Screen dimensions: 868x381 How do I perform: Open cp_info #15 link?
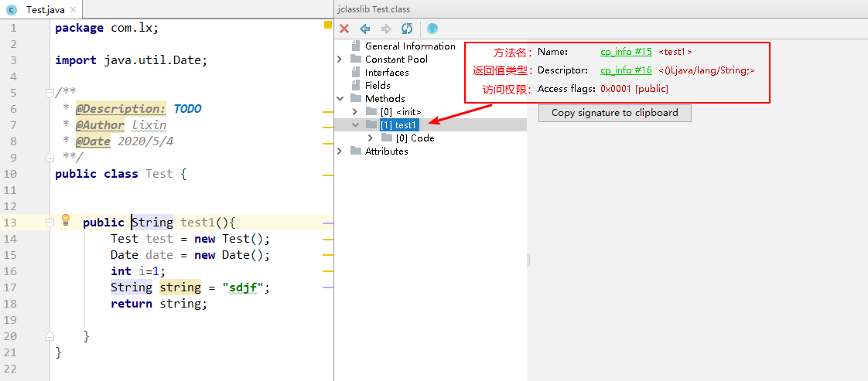click(x=626, y=52)
